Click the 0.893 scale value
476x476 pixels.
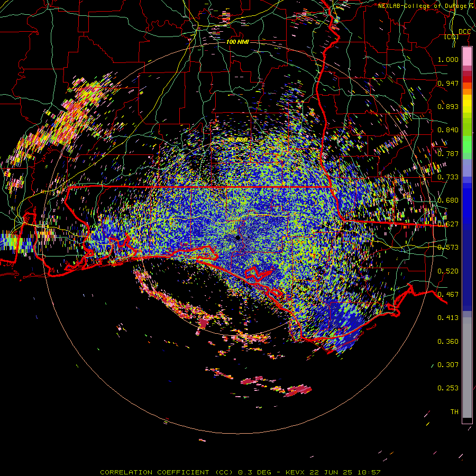pyautogui.click(x=448, y=106)
